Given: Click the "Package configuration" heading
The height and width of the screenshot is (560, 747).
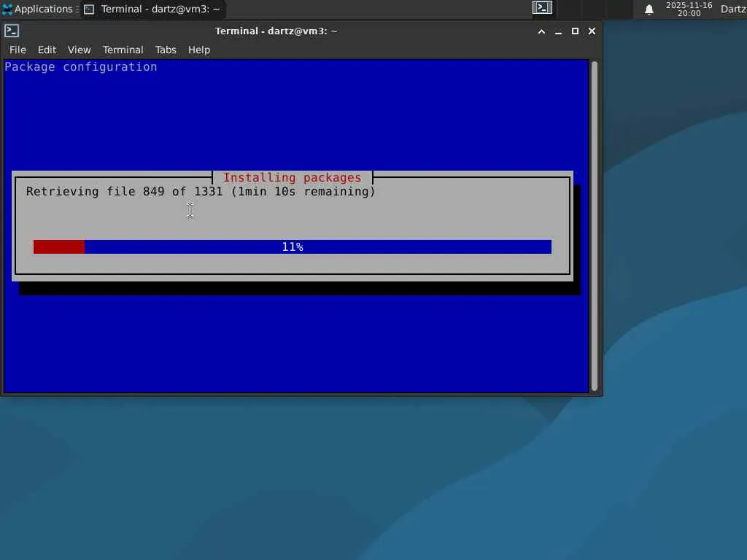Looking at the screenshot, I should 81,66.
